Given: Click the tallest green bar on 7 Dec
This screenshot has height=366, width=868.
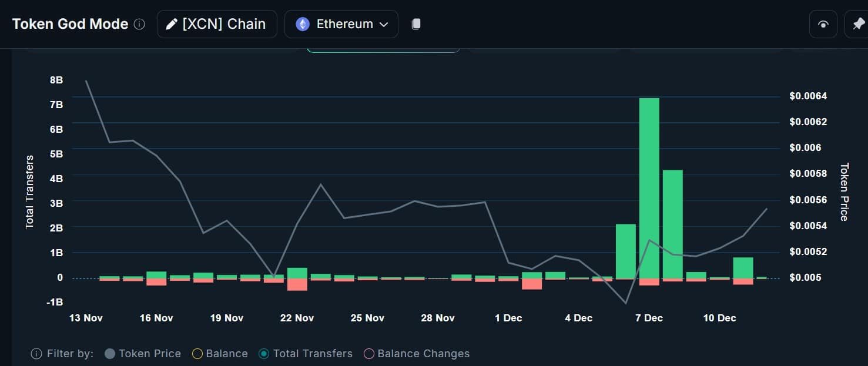Looking at the screenshot, I should (x=649, y=188).
